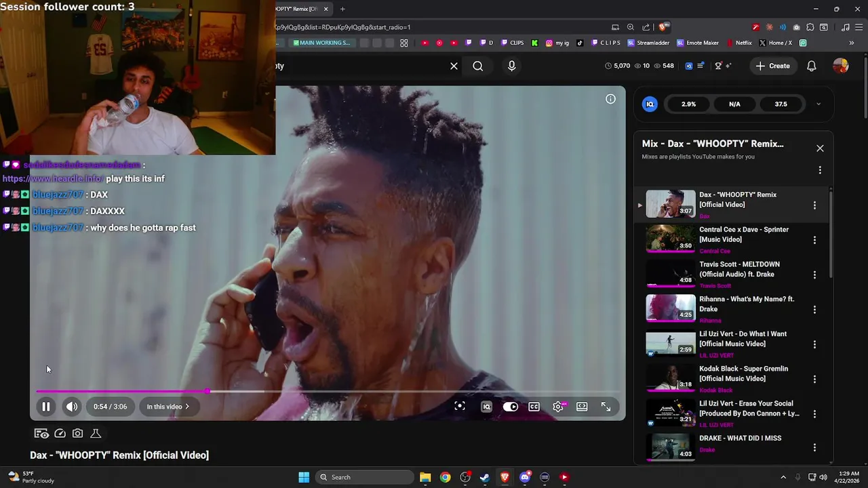This screenshot has height=488, width=868.
Task: Click the playlist-eye icon below the player
Action: click(41, 433)
